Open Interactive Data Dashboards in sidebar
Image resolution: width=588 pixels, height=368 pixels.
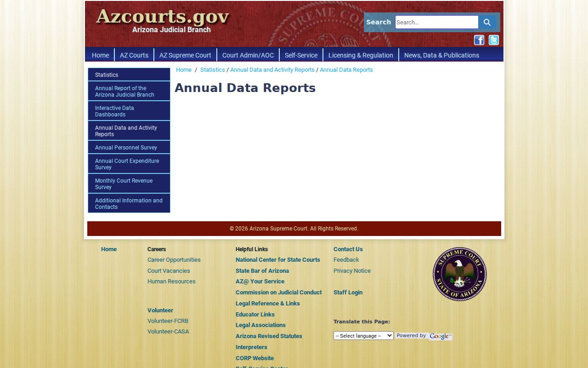point(129,111)
